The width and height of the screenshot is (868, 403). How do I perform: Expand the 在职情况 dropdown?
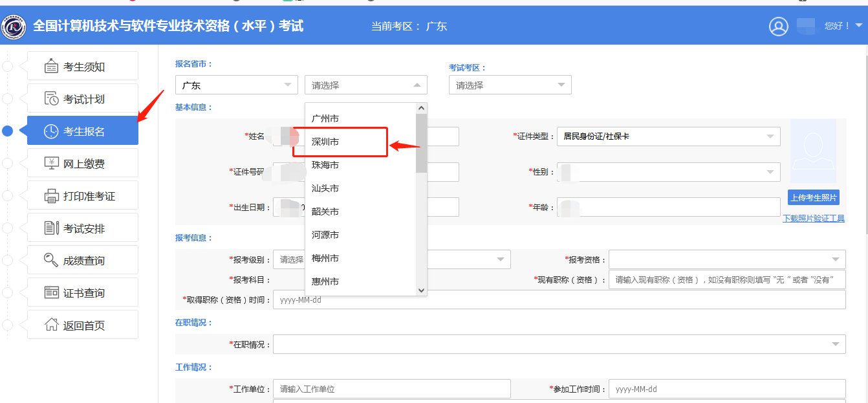click(560, 343)
